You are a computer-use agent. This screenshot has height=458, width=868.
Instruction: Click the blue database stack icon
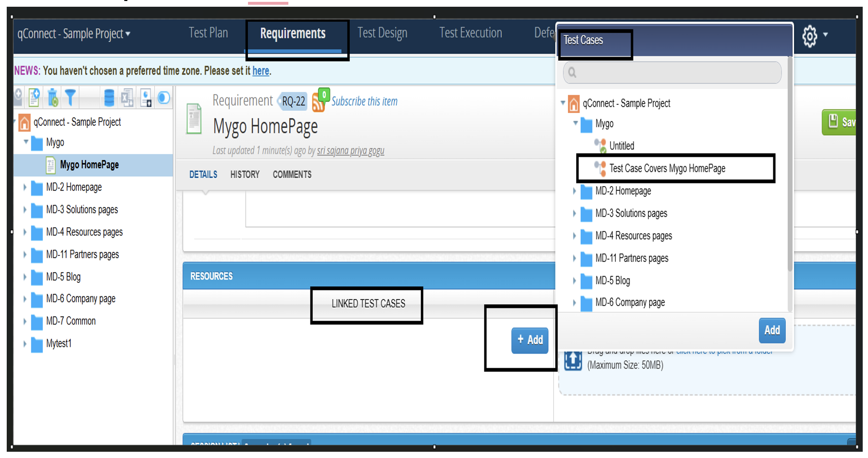(109, 98)
